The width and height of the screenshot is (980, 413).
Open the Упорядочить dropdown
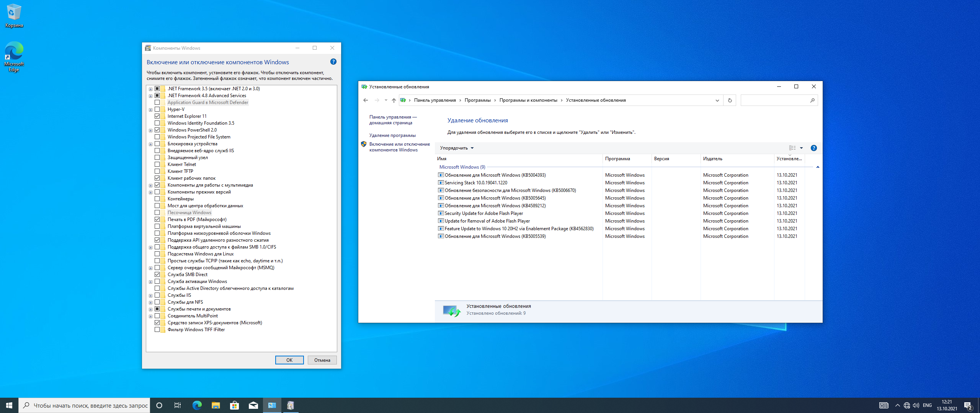point(457,148)
